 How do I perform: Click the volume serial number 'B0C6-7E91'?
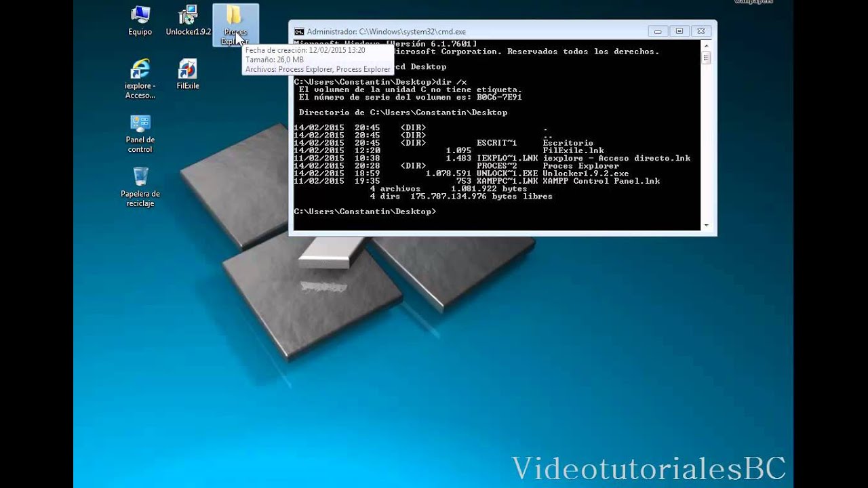[499, 98]
